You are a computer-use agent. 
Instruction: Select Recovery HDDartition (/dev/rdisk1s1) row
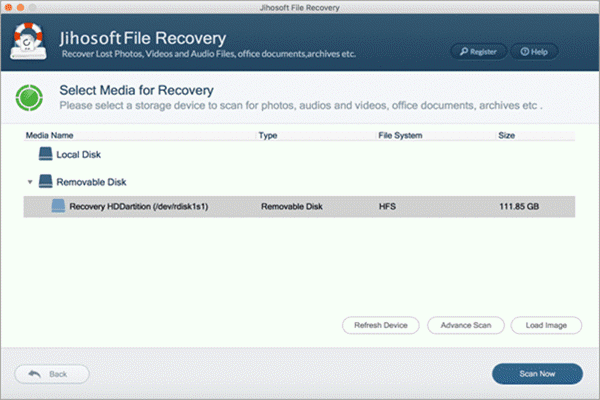pyautogui.click(x=299, y=207)
